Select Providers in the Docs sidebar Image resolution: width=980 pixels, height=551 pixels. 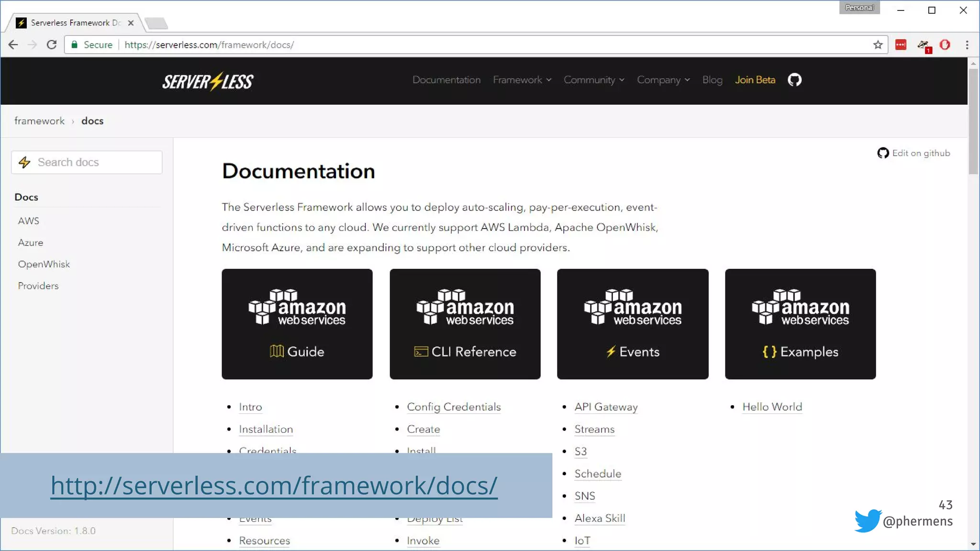[38, 286]
